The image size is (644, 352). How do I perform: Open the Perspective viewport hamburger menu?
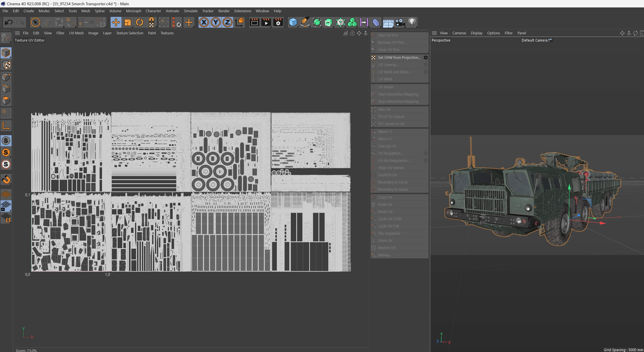coord(434,33)
